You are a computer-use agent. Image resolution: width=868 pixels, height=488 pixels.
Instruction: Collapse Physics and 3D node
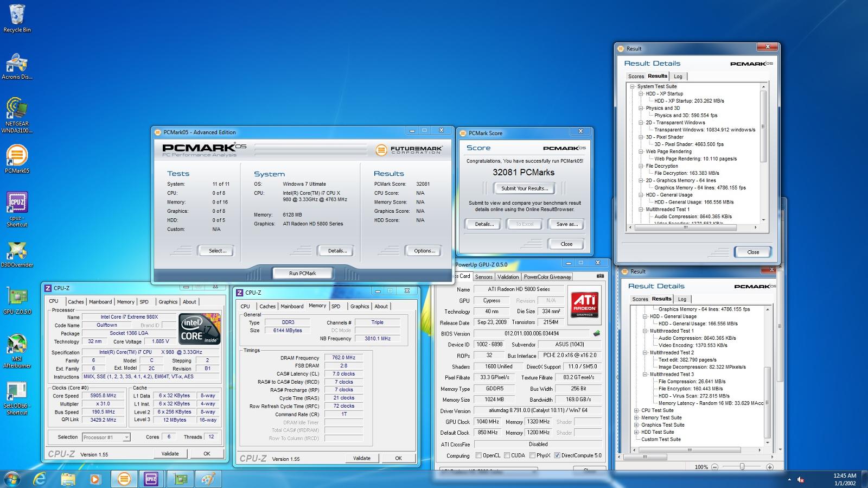(641, 108)
